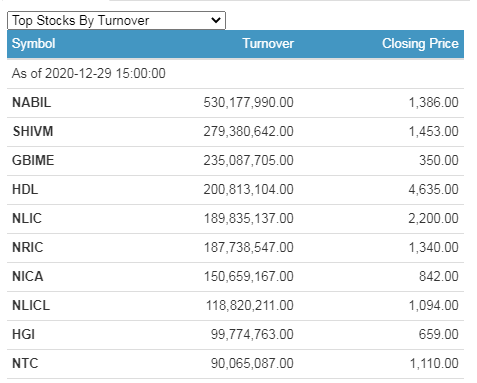Click NLICL turnover value 118,820,211.00
The height and width of the screenshot is (383, 477).
pos(250,305)
